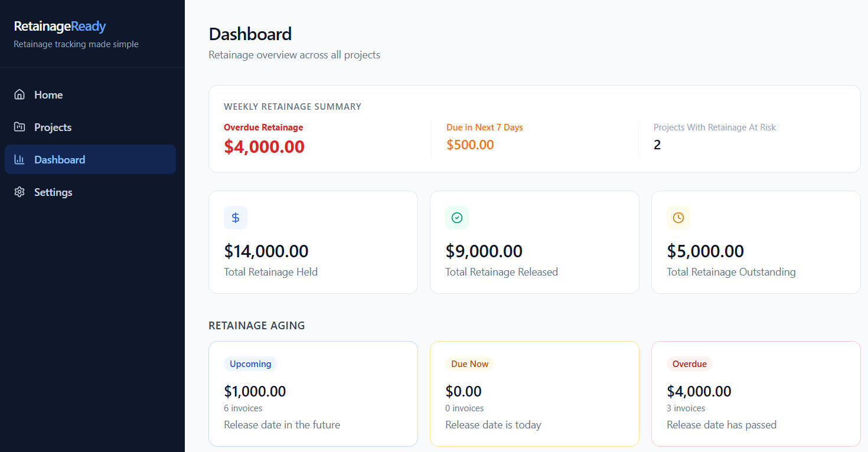The image size is (868, 452).
Task: Click the Overdue badge in aging section
Action: (x=689, y=364)
